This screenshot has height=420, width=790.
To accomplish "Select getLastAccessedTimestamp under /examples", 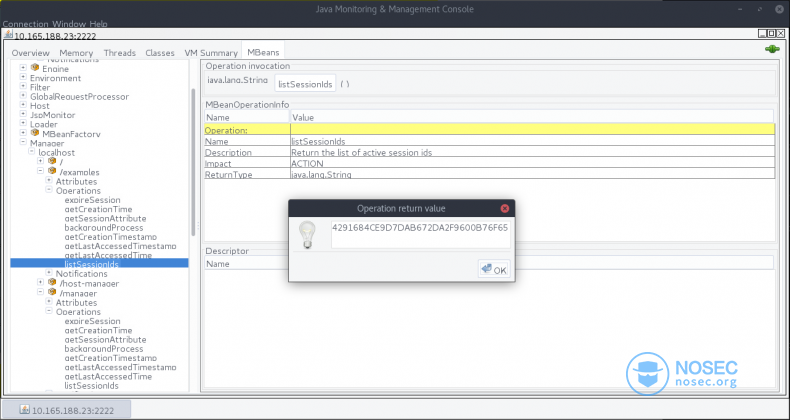I will 120,246.
